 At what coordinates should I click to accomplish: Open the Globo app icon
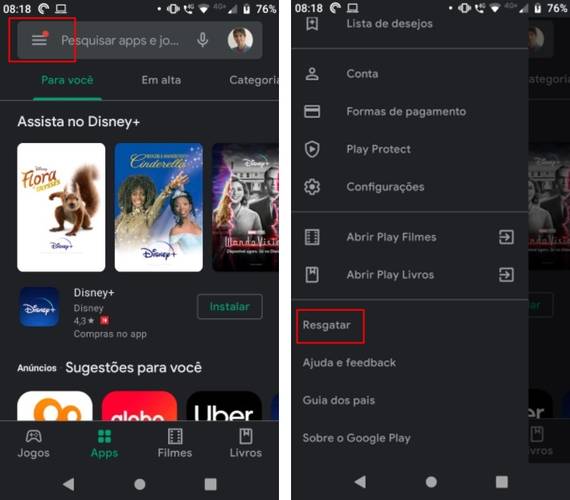click(x=139, y=406)
